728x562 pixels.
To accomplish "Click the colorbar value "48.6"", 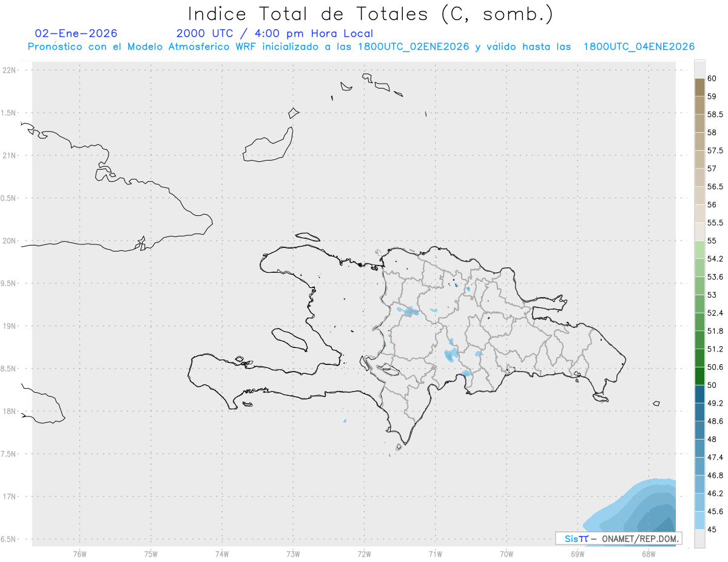I will [x=716, y=421].
